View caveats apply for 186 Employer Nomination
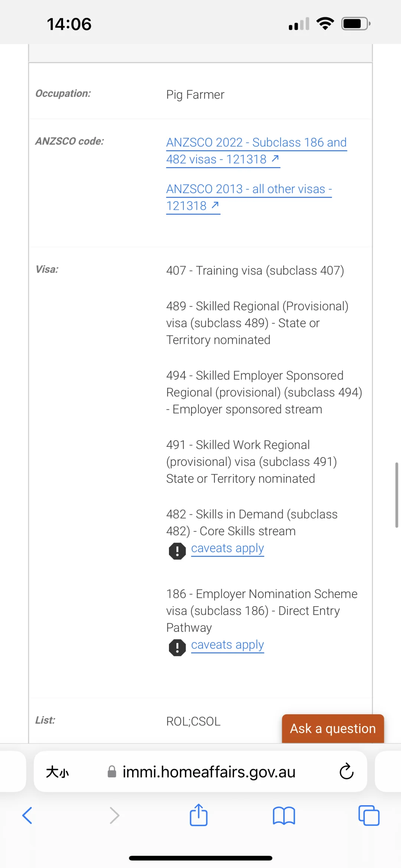 (x=227, y=645)
